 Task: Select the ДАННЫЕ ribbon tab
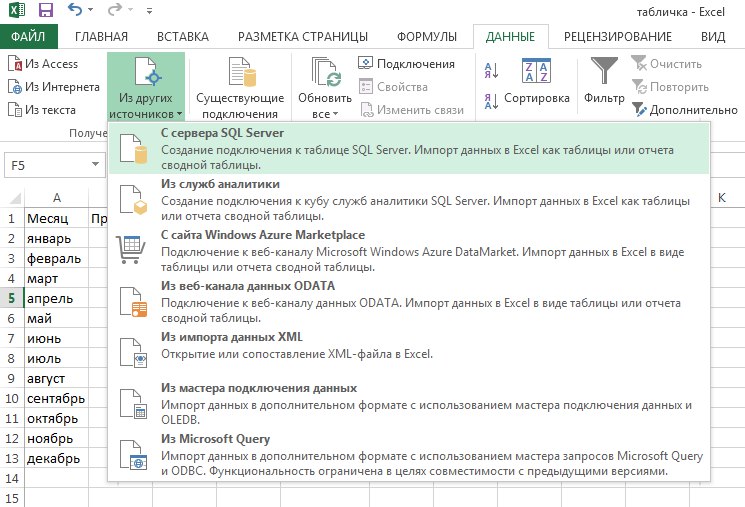point(510,37)
